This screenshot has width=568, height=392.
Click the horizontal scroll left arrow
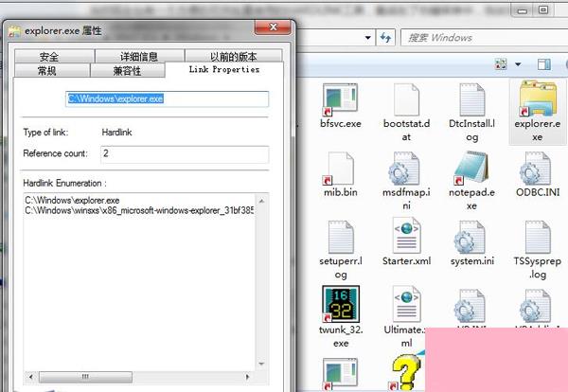(31, 377)
